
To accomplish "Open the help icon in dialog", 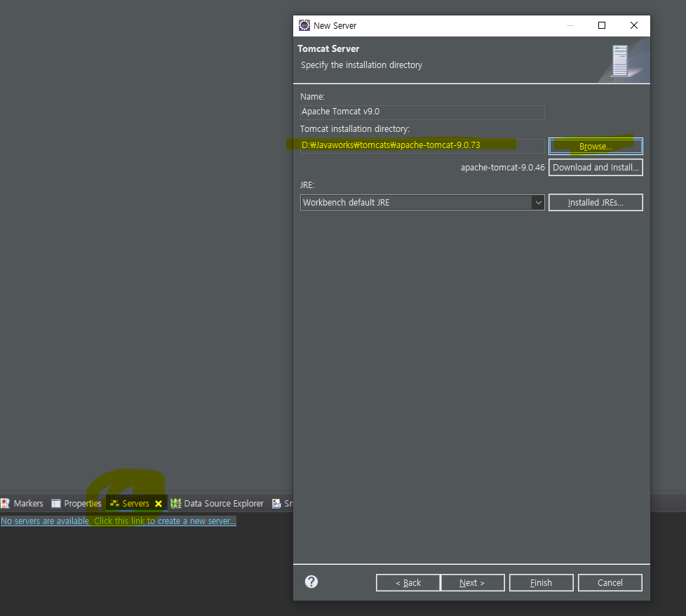I will click(311, 582).
